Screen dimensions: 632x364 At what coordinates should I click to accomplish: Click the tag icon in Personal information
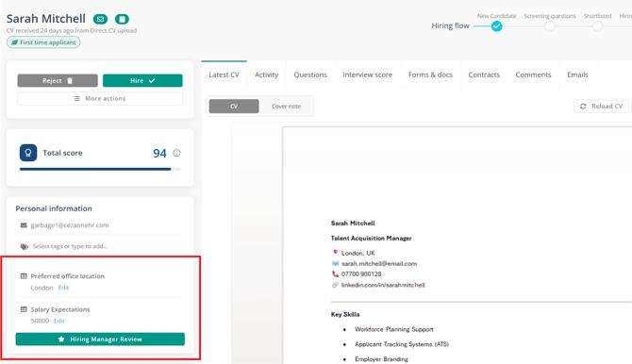[x=25, y=246]
